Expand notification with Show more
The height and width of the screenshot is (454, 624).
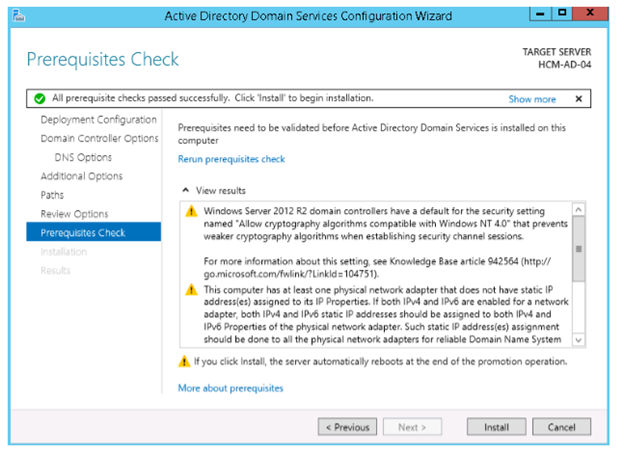(532, 99)
